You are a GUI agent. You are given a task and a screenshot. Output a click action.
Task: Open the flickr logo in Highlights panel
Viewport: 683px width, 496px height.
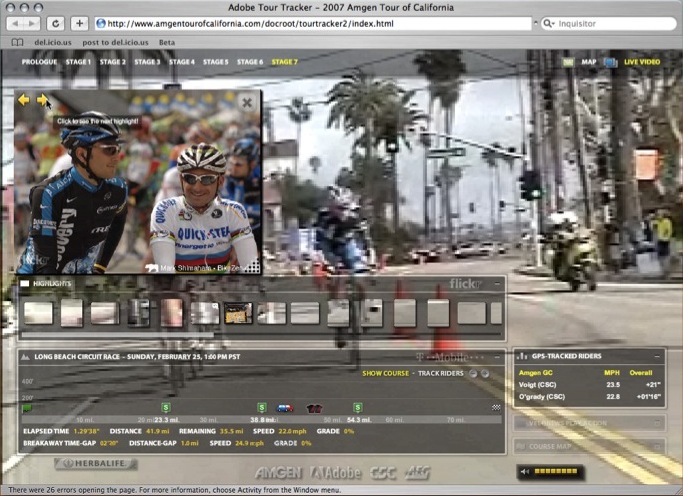[465, 284]
